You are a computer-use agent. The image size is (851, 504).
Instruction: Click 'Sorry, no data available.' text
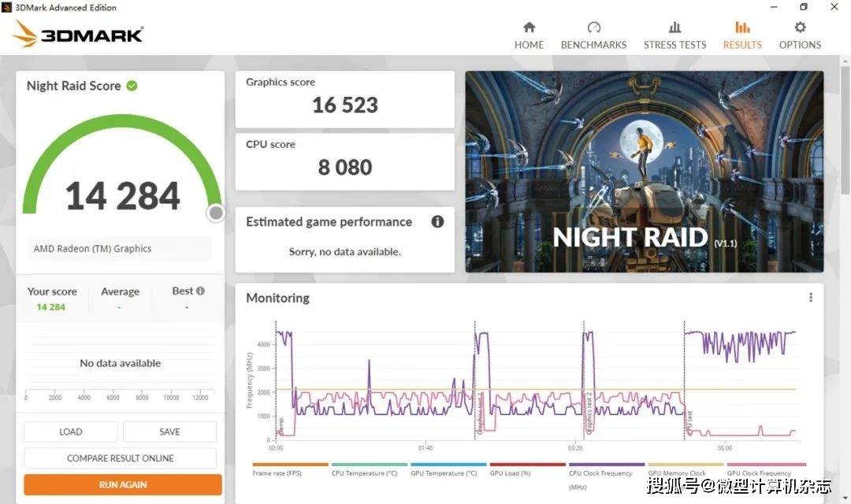344,252
